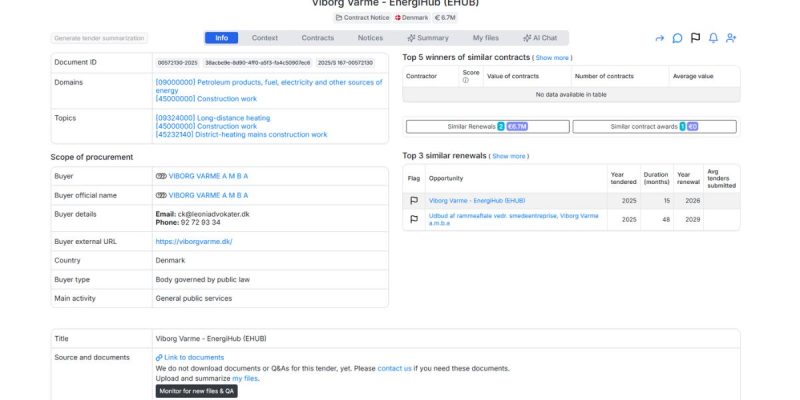Image resolution: width=800 pixels, height=400 pixels.
Task: Sort by Number of contracts column
Action: [604, 77]
